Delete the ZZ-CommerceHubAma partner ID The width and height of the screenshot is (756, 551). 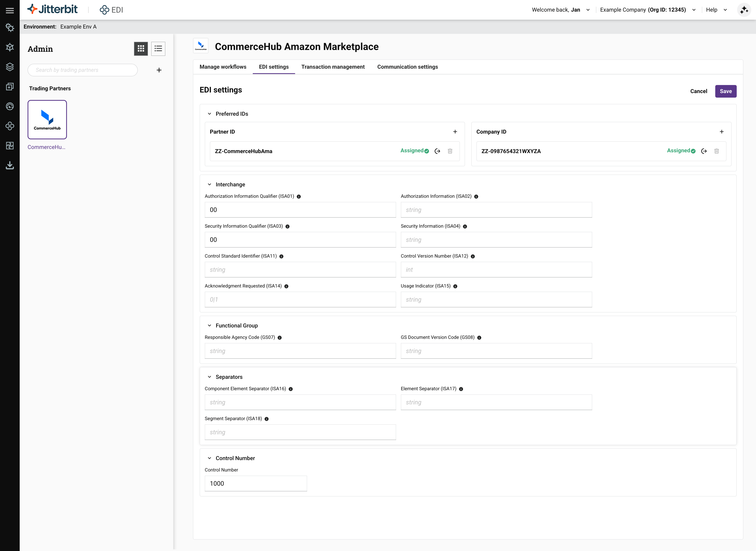[450, 151]
